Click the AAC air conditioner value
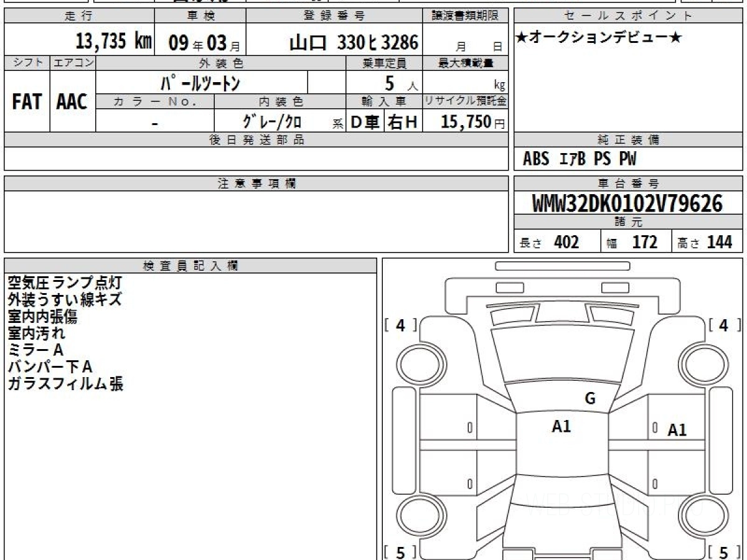Screen dimensions: 747x560 [x=72, y=102]
